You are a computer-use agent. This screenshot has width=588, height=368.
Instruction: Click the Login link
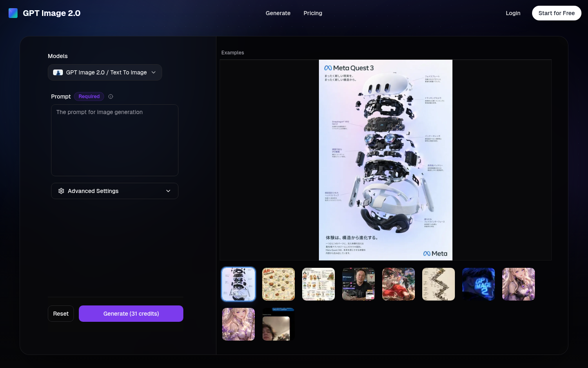(513, 13)
